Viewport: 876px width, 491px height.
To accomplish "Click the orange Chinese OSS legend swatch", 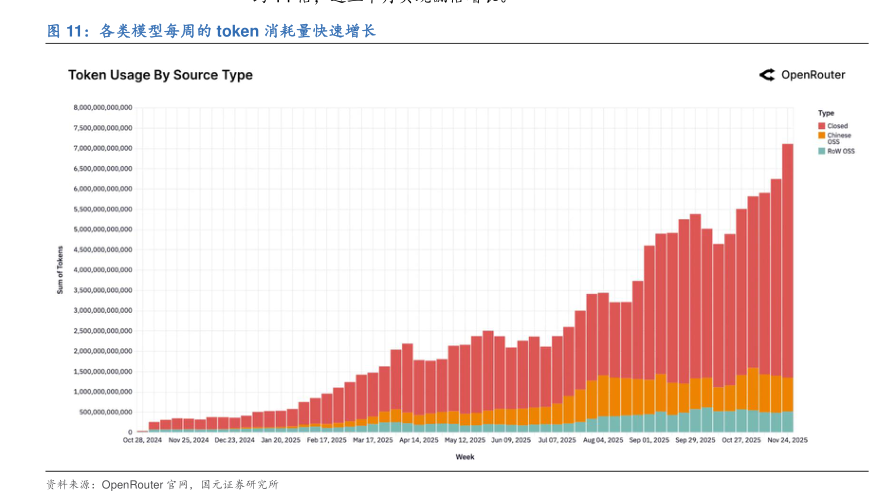I will (821, 135).
